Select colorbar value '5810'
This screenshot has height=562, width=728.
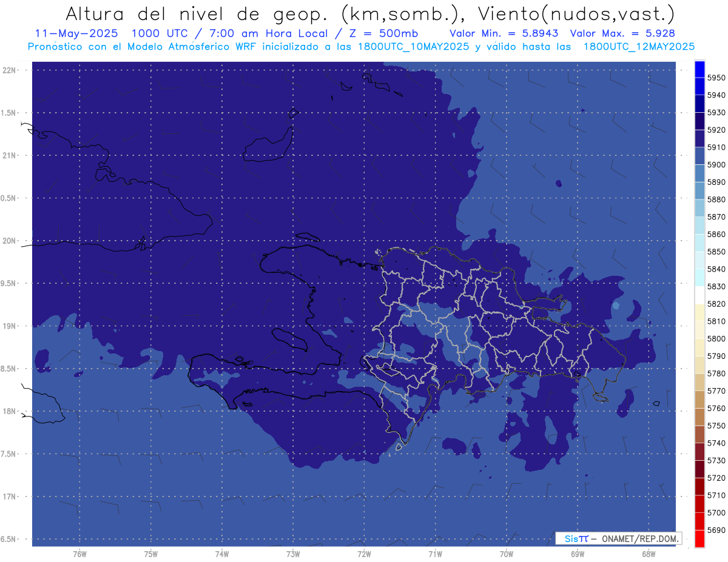716,321
